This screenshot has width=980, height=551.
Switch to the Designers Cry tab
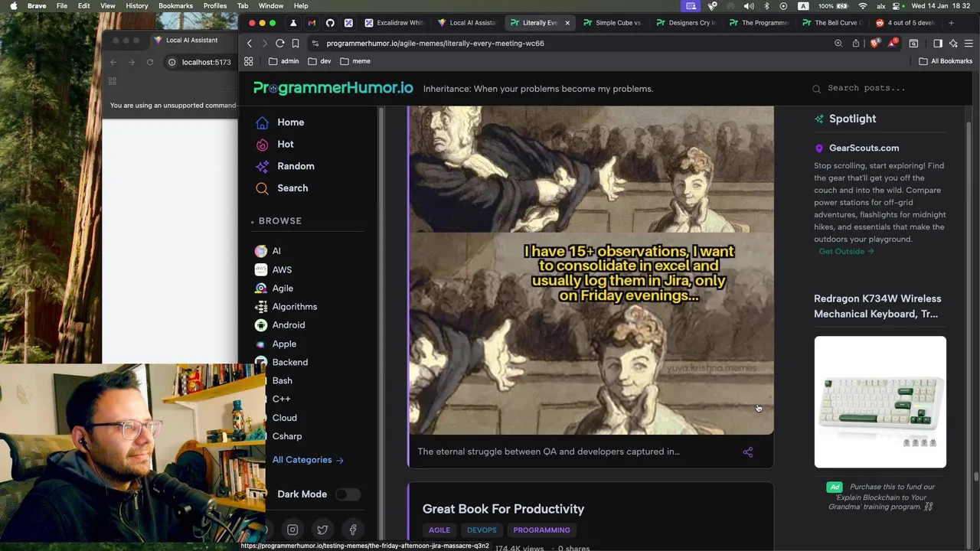[x=686, y=23]
